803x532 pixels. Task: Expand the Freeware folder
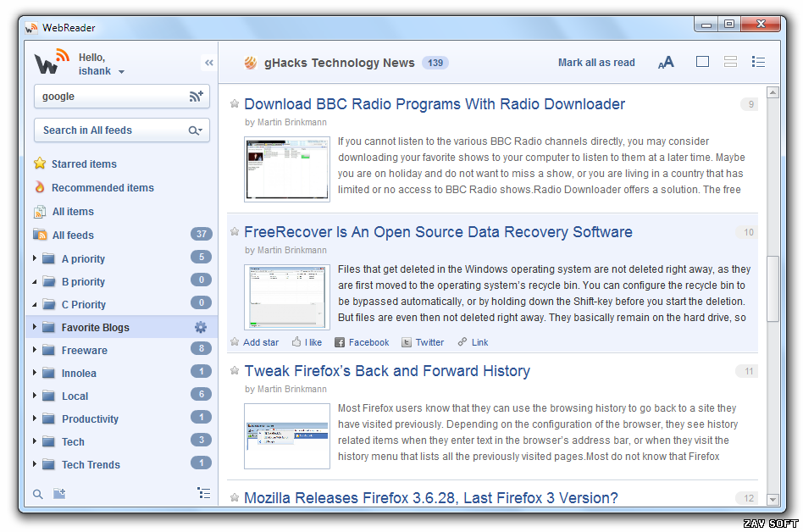(35, 350)
